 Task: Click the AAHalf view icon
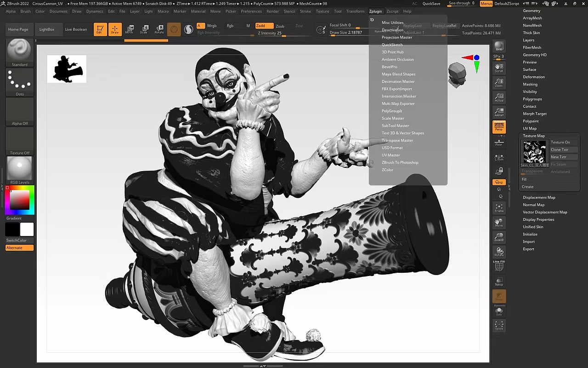point(499,112)
